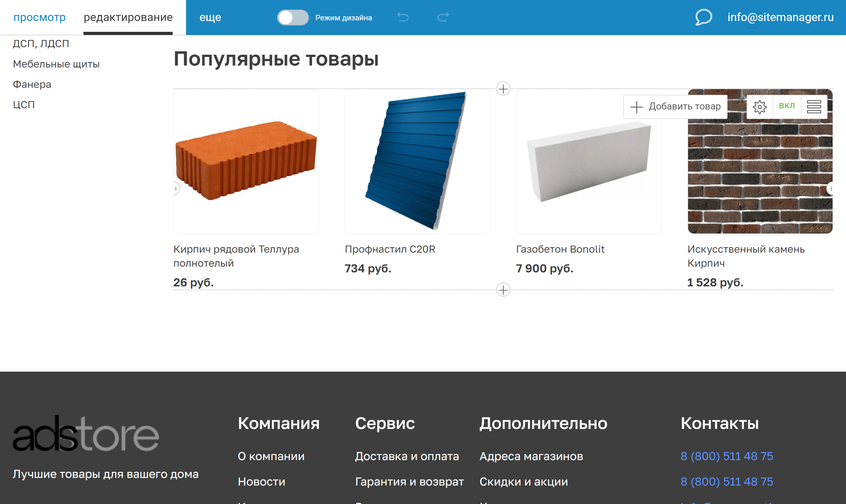Call via the 8 (800) 511 48 75 link

click(x=726, y=456)
